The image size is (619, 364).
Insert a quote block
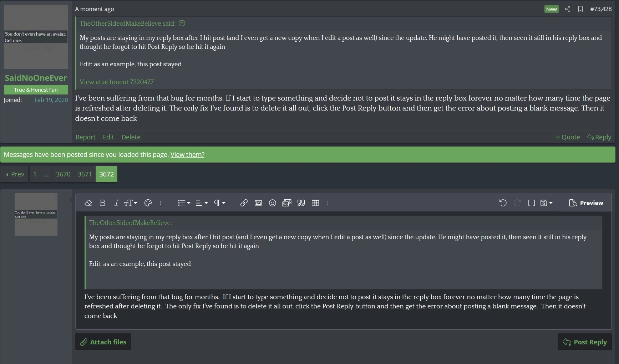301,203
